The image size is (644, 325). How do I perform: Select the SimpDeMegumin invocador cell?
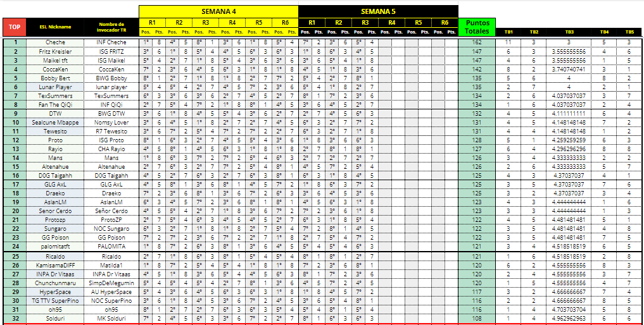click(x=111, y=283)
